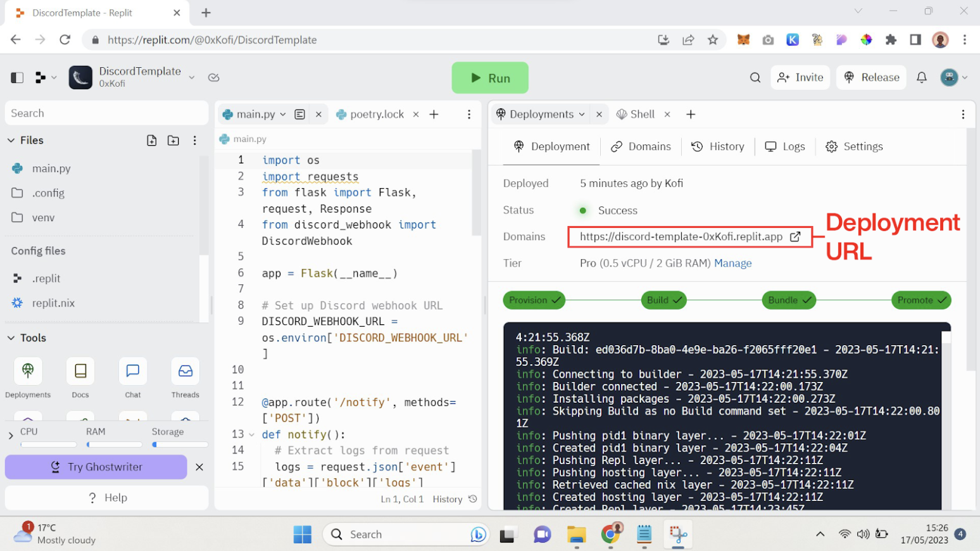This screenshot has height=551, width=980.
Task: Open the Threads tool
Action: [x=185, y=371]
